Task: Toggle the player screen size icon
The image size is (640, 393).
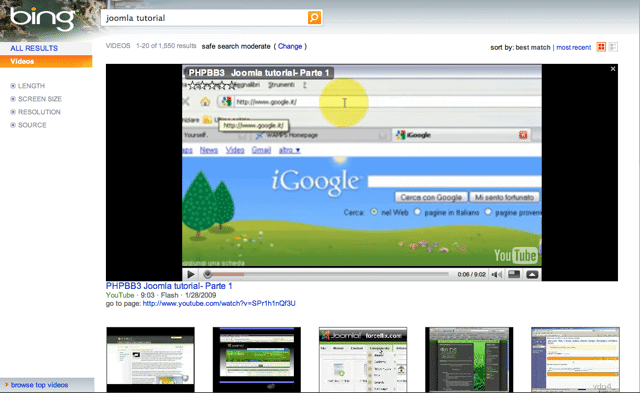Action: pyautogui.click(x=514, y=274)
